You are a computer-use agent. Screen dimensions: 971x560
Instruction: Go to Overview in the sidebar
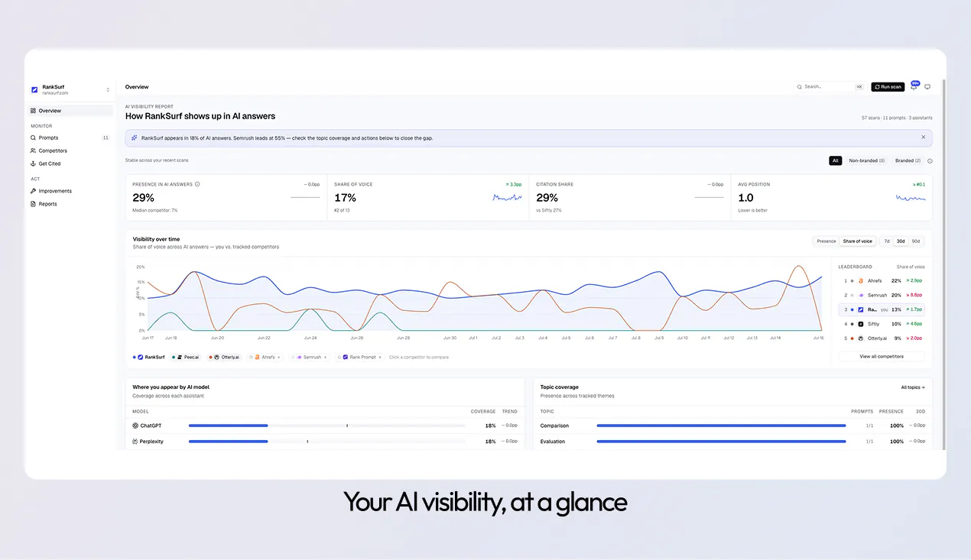coord(70,111)
